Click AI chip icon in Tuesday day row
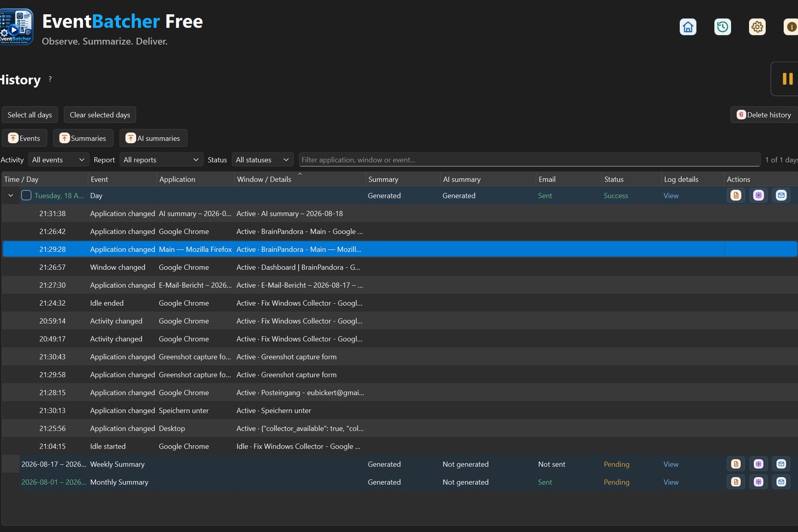The height and width of the screenshot is (532, 798). click(x=759, y=196)
